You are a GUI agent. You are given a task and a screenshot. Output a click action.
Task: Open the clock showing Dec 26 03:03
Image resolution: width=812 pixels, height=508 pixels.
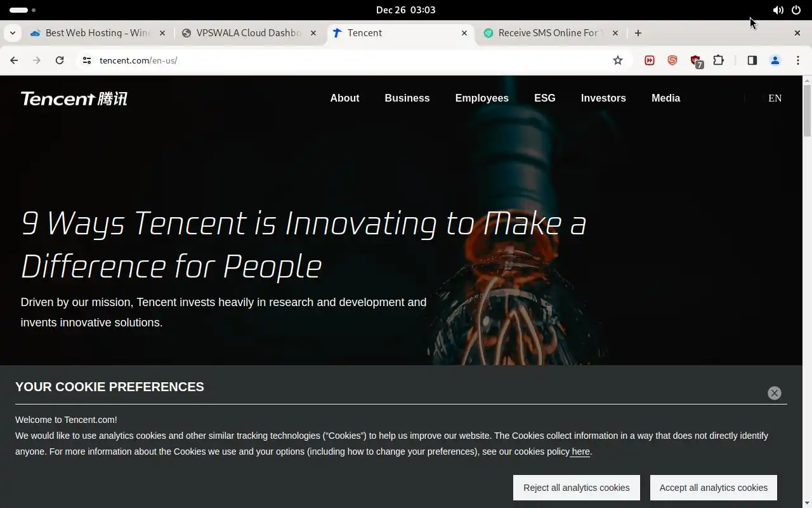pyautogui.click(x=406, y=10)
